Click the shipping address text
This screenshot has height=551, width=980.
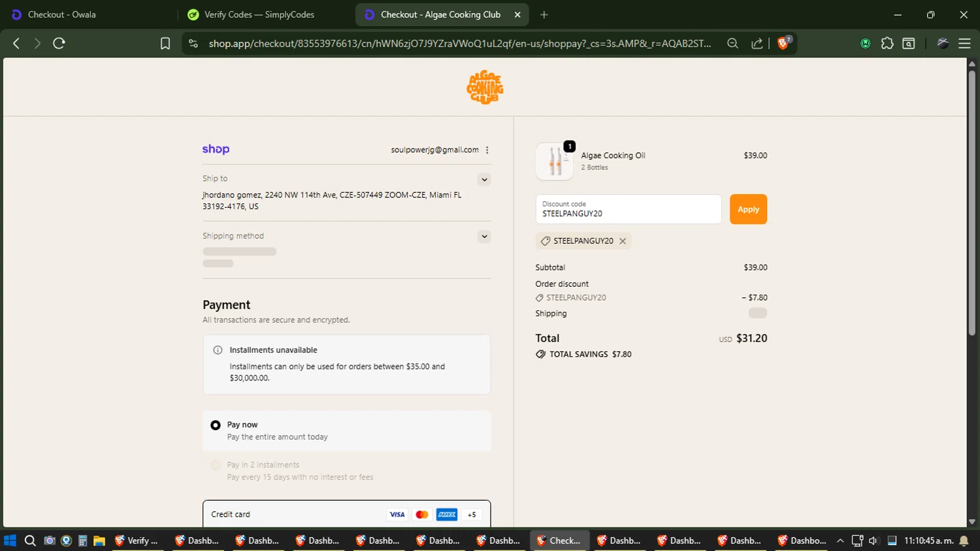332,201
